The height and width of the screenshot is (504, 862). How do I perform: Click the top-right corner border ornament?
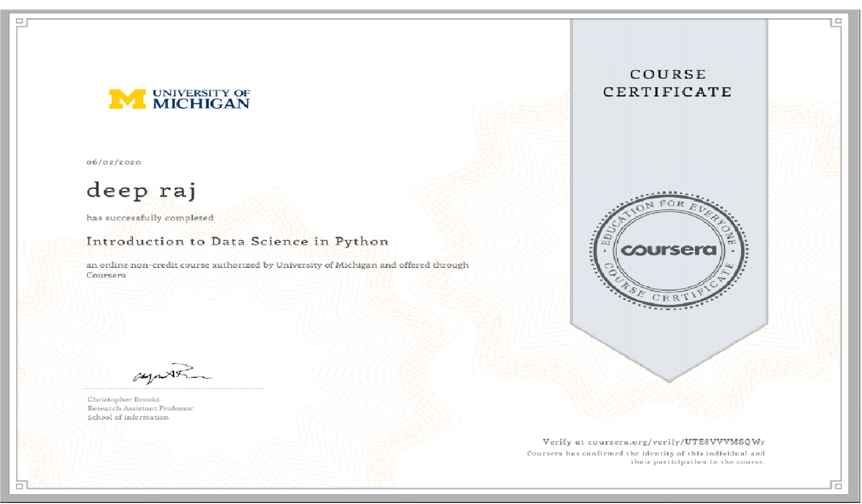tap(838, 22)
